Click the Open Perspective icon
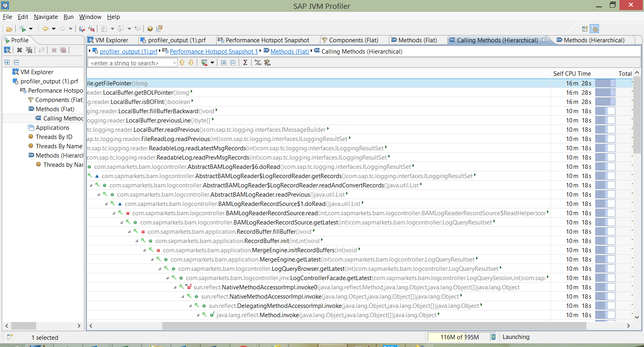The image size is (644, 347). 585,29
